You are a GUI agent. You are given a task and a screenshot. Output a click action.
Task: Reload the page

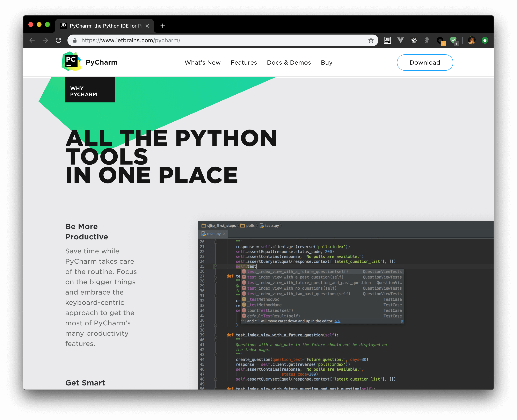(59, 40)
